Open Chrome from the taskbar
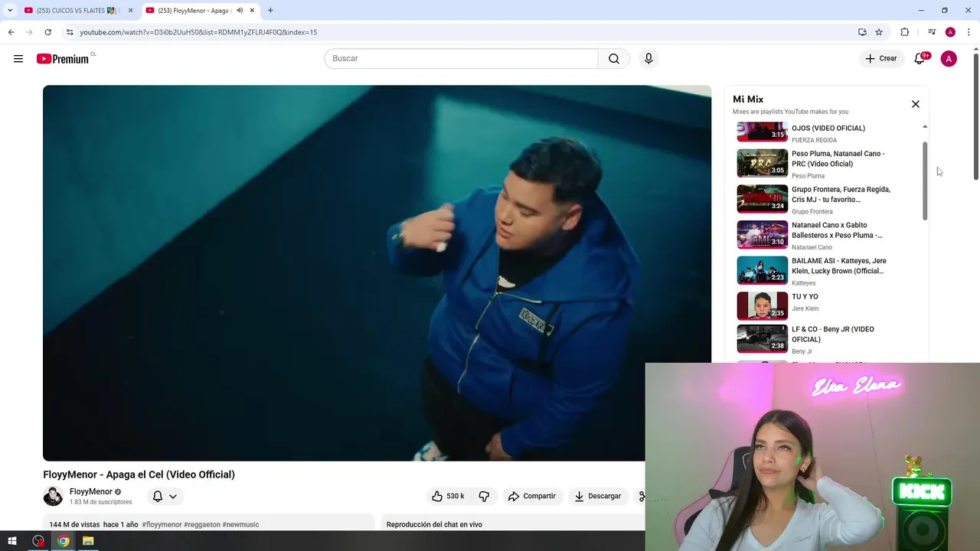The image size is (980, 551). tap(64, 541)
